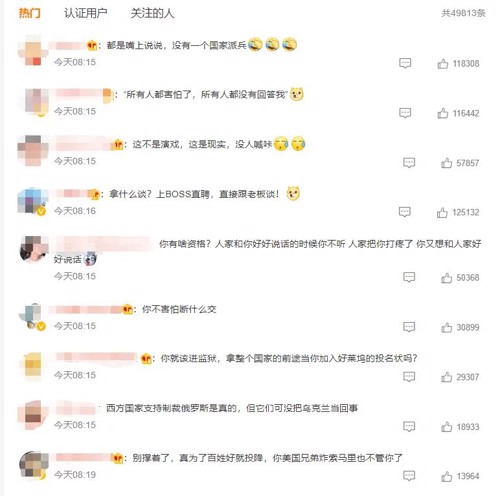Switch to the 热门 tab
This screenshot has width=500, height=496.
coord(30,13)
